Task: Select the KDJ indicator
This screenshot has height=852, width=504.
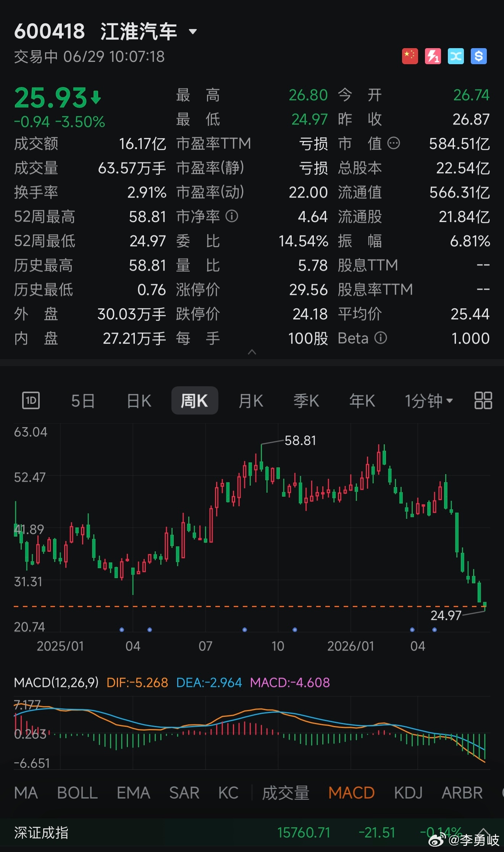Action: [409, 793]
